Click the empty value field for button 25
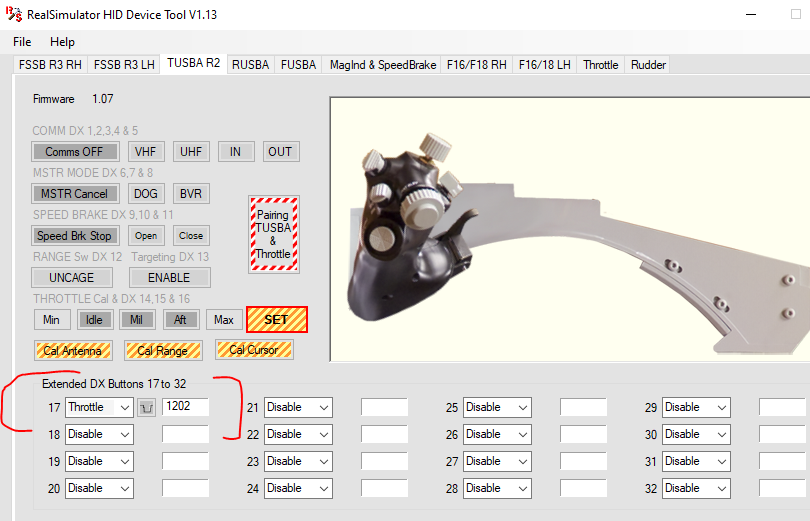Viewport: 810px width, 521px height. [583, 407]
